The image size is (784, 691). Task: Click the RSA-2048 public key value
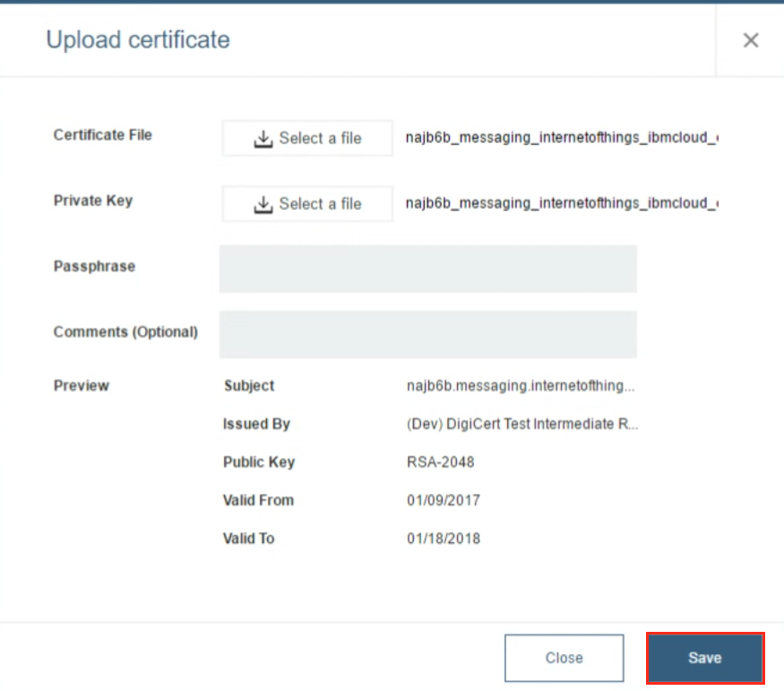pos(440,462)
